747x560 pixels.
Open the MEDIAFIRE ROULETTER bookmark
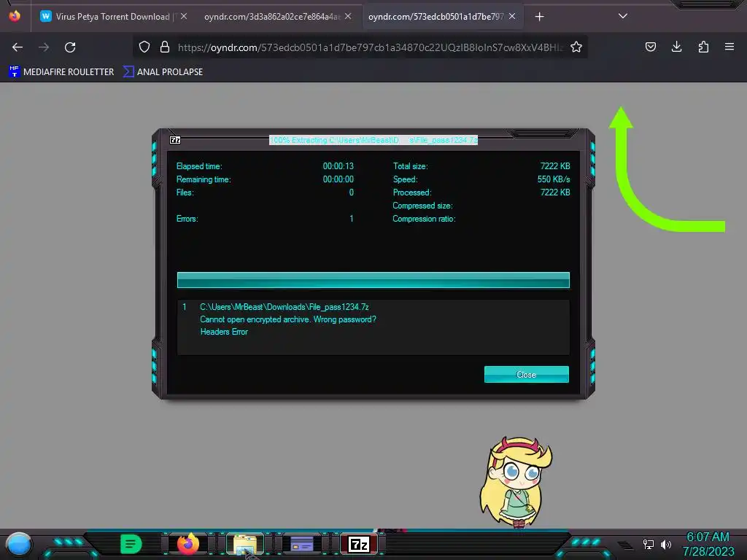click(61, 72)
